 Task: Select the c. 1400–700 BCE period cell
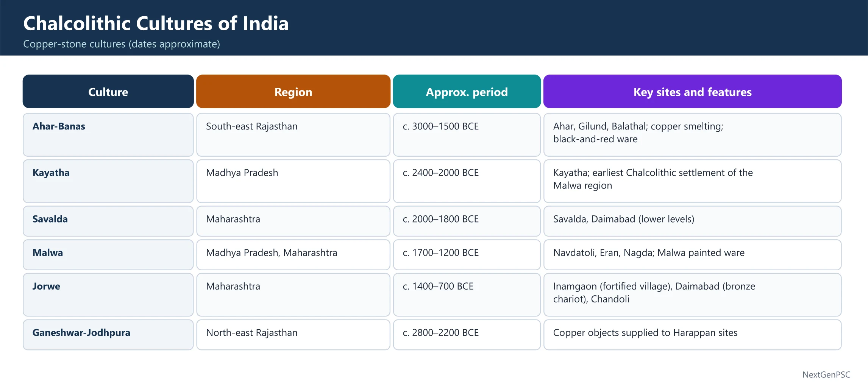click(467, 295)
